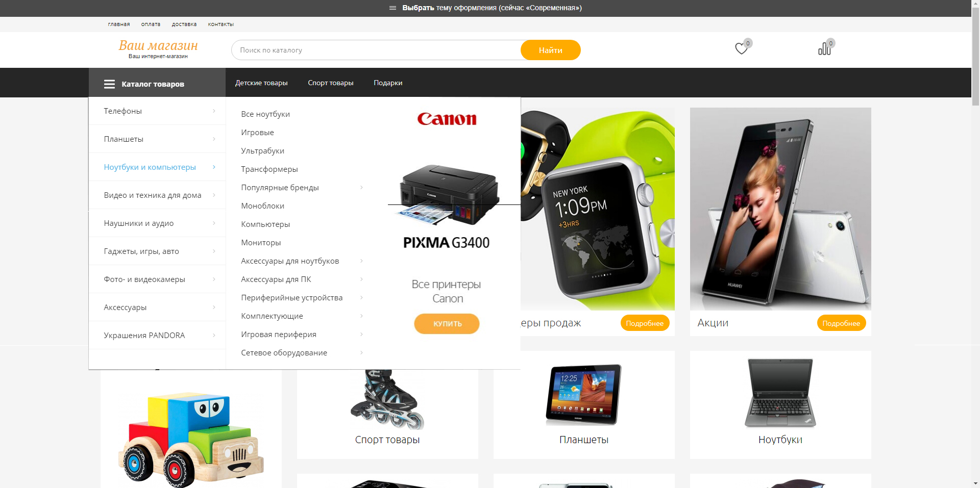Click Подробнее button next to Акции

pyautogui.click(x=841, y=323)
